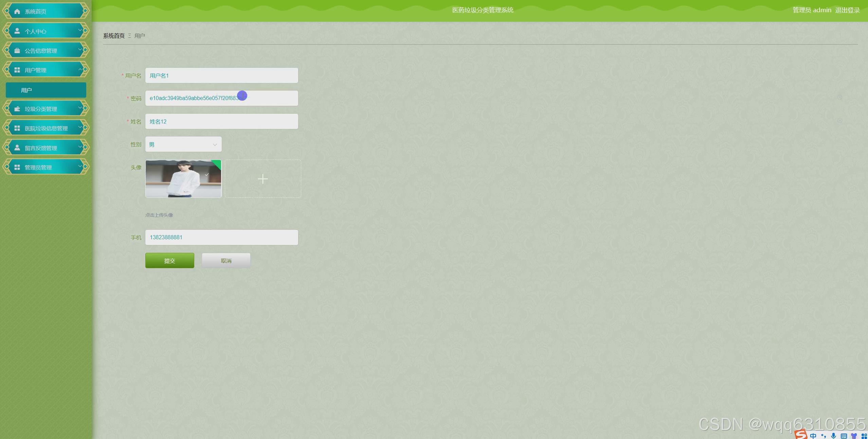Open the 性别 dropdown showing 男
The width and height of the screenshot is (868, 439).
[183, 144]
